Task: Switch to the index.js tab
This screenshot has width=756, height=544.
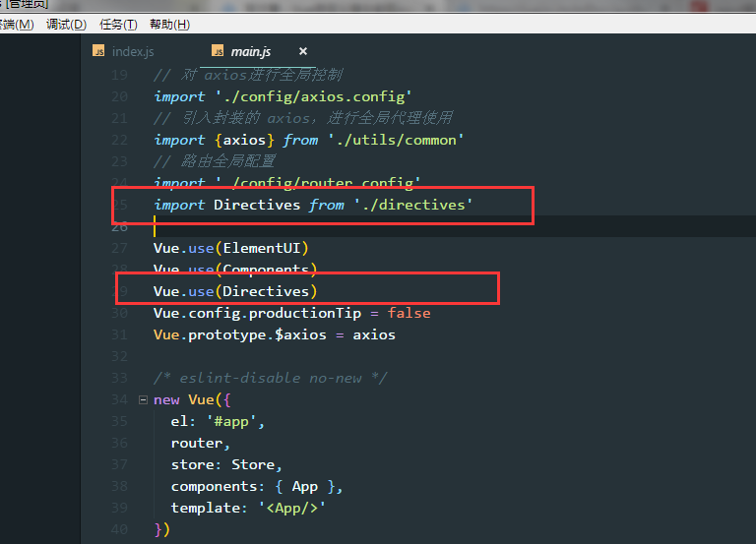Action: [133, 51]
